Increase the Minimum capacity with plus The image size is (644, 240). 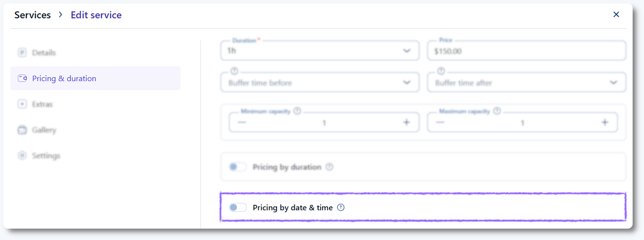(x=407, y=123)
